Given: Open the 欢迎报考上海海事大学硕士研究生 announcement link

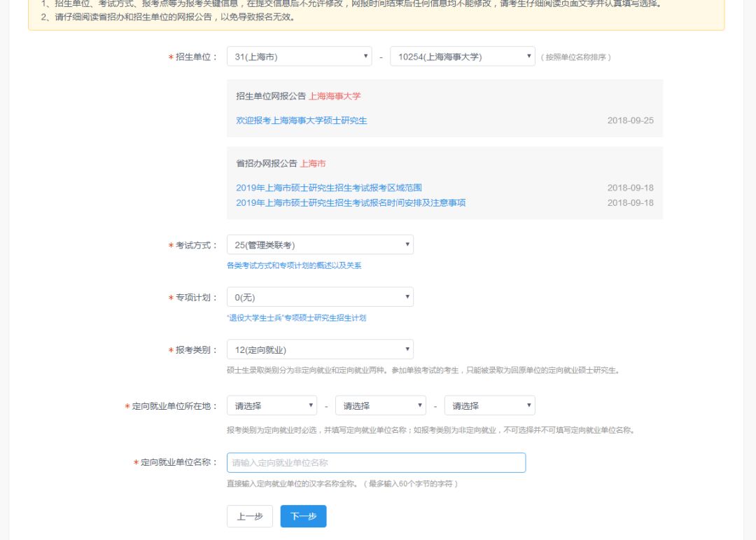Looking at the screenshot, I should [301, 120].
